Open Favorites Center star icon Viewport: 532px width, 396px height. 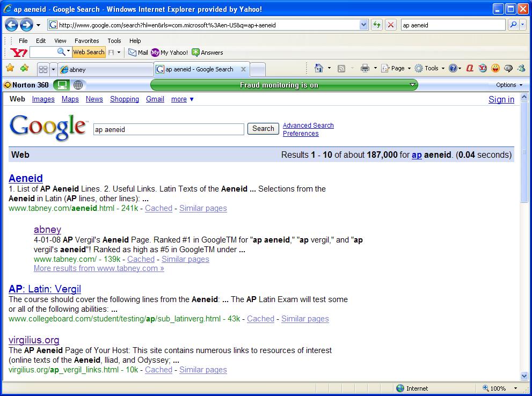coord(10,68)
